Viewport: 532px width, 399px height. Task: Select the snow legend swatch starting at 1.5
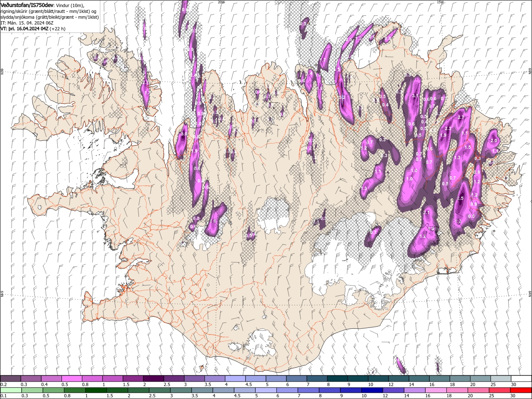click(133, 379)
